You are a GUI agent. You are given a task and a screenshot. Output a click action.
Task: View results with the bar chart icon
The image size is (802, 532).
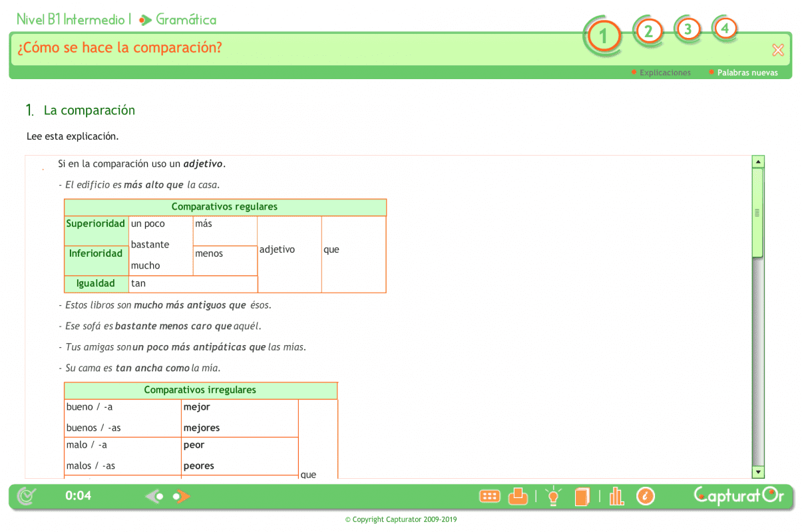click(x=616, y=496)
